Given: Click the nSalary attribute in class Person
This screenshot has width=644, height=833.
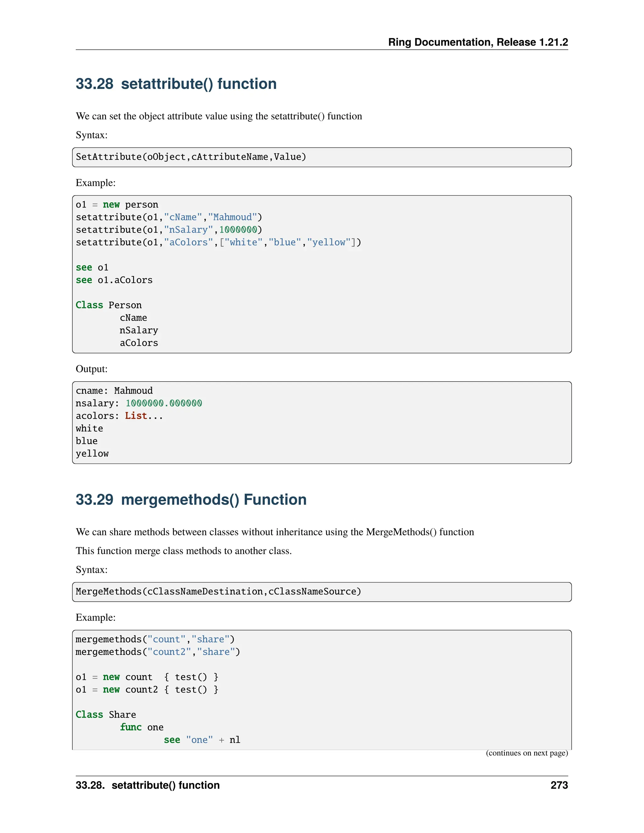Looking at the screenshot, I should (138, 330).
